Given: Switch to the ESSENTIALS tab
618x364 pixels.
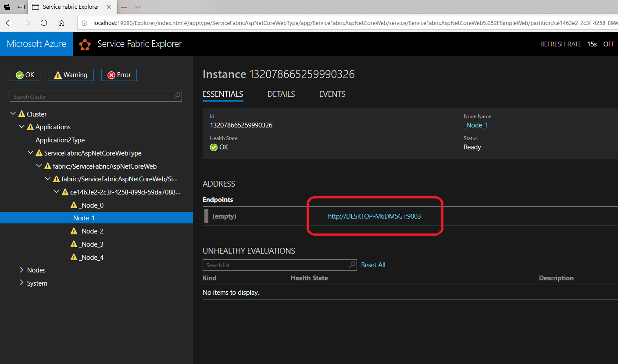Looking at the screenshot, I should 223,94.
